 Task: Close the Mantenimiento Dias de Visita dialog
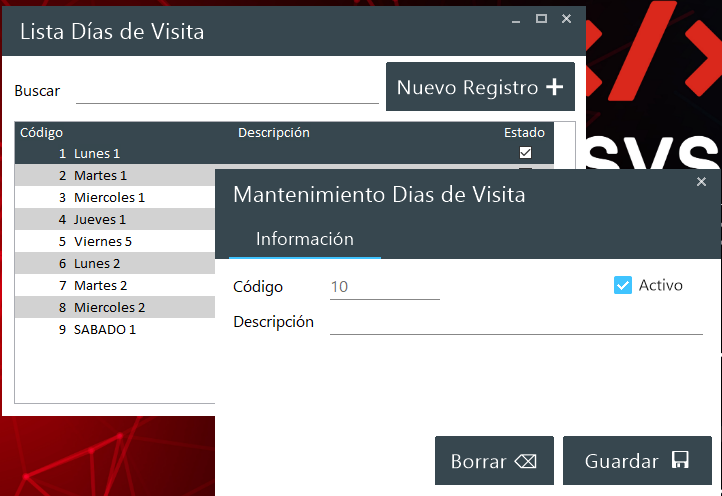click(701, 181)
